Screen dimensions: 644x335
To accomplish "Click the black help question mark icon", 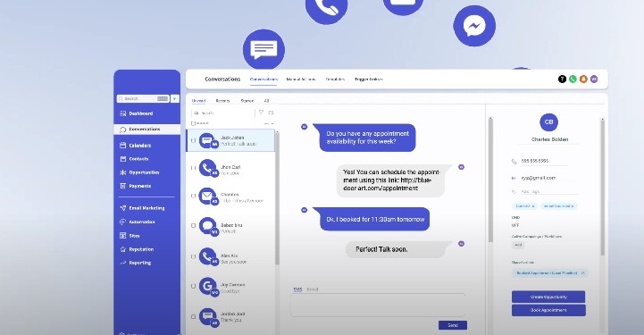I will 562,80.
